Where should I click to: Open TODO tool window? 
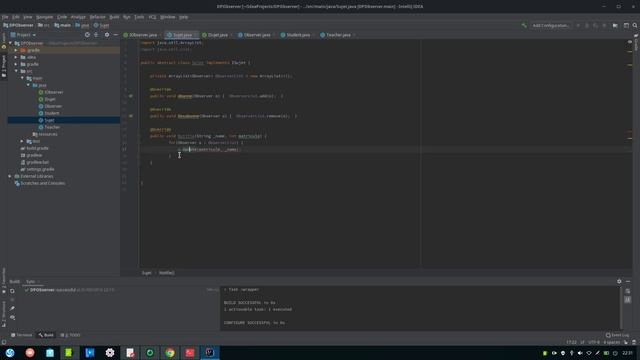pos(70,335)
